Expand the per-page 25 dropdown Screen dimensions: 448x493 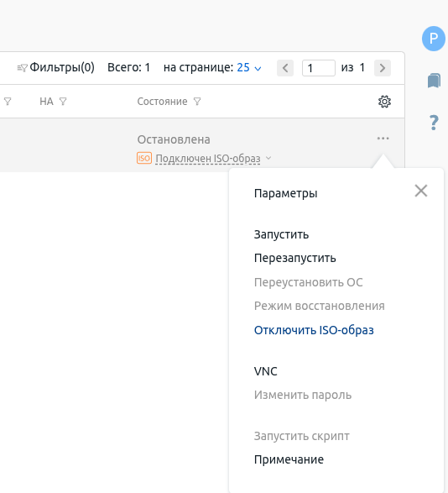tap(249, 67)
